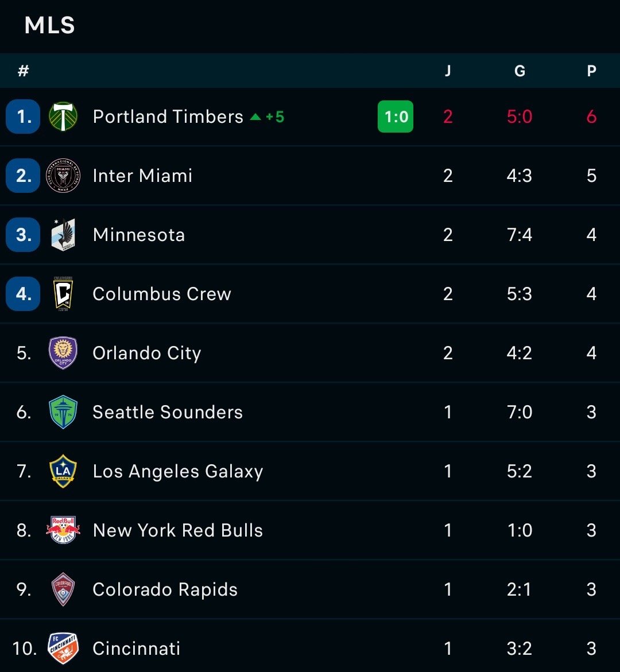This screenshot has height=672, width=620.
Task: Tap the blue rank 1 badge
Action: coord(23,116)
